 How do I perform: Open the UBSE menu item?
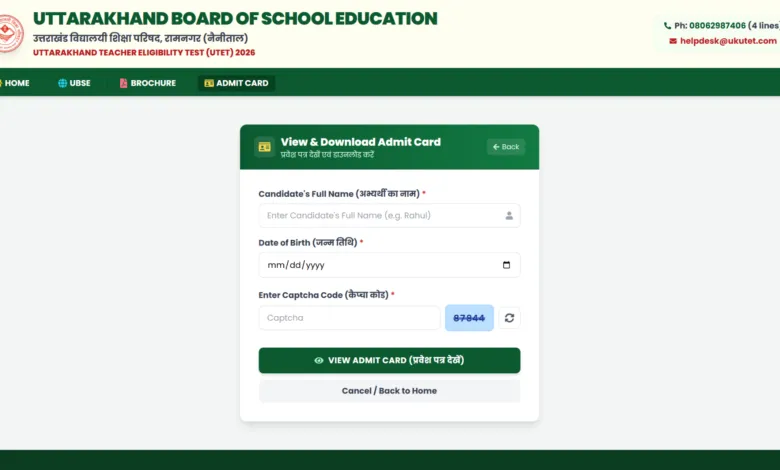click(x=74, y=83)
